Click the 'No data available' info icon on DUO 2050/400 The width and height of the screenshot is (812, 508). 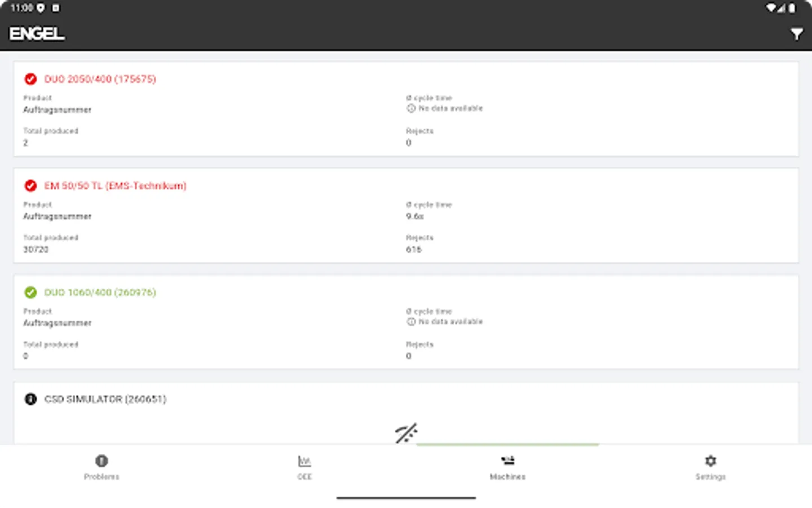click(410, 108)
